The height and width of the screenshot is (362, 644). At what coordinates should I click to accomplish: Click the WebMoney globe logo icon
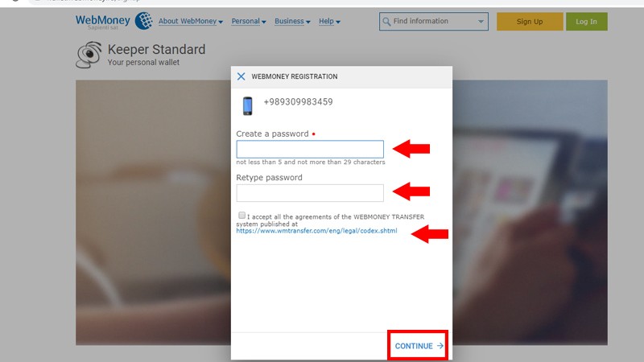(144, 21)
